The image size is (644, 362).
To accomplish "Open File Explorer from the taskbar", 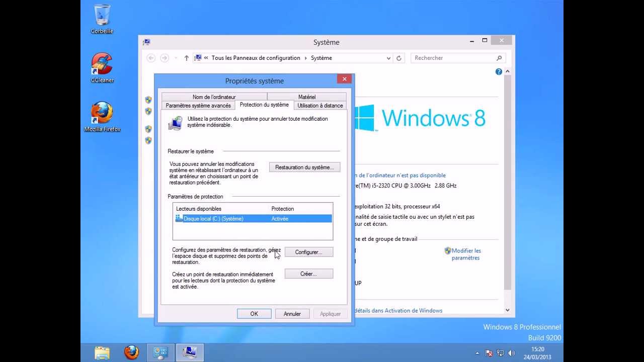I will tap(102, 352).
